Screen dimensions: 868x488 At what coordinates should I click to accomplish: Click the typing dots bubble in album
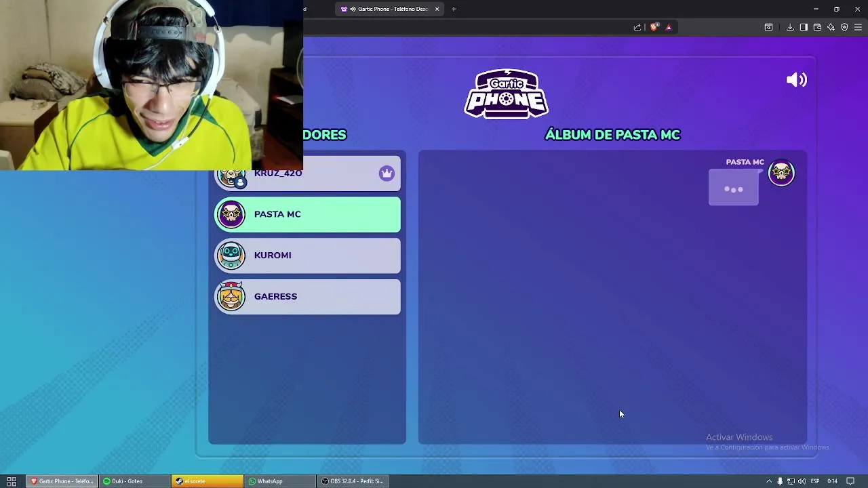pyautogui.click(x=733, y=188)
